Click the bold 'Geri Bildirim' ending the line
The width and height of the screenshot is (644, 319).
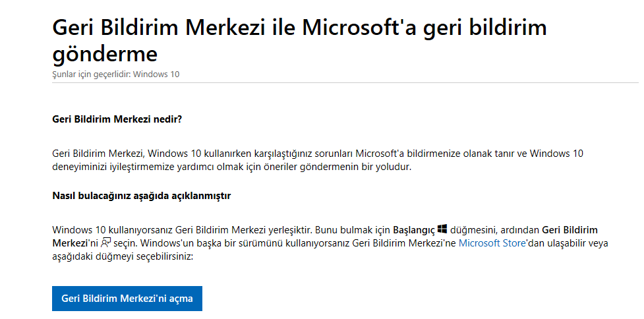pyautogui.click(x=570, y=229)
